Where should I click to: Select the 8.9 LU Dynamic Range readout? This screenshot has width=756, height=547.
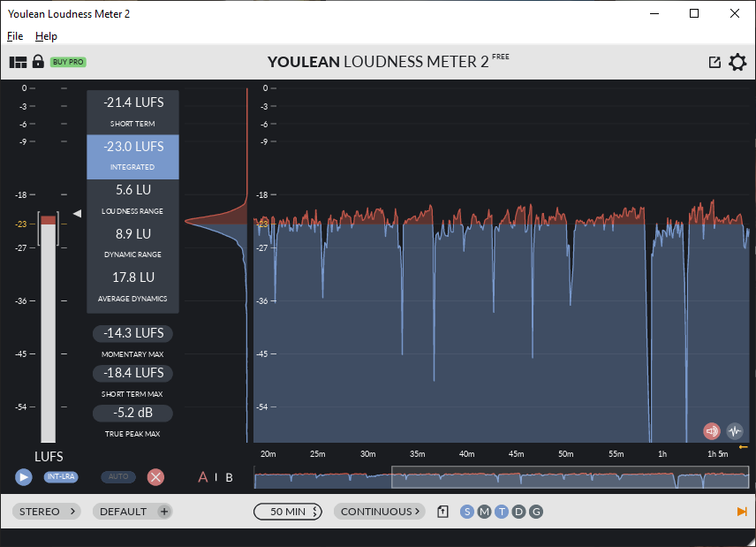tap(132, 244)
